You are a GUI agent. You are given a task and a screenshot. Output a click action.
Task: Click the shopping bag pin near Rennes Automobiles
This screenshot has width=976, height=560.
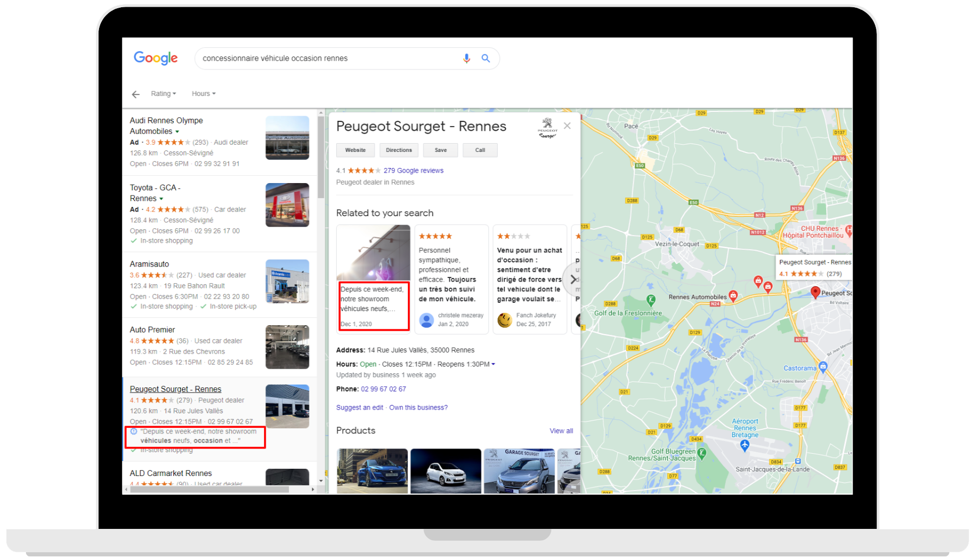(733, 295)
